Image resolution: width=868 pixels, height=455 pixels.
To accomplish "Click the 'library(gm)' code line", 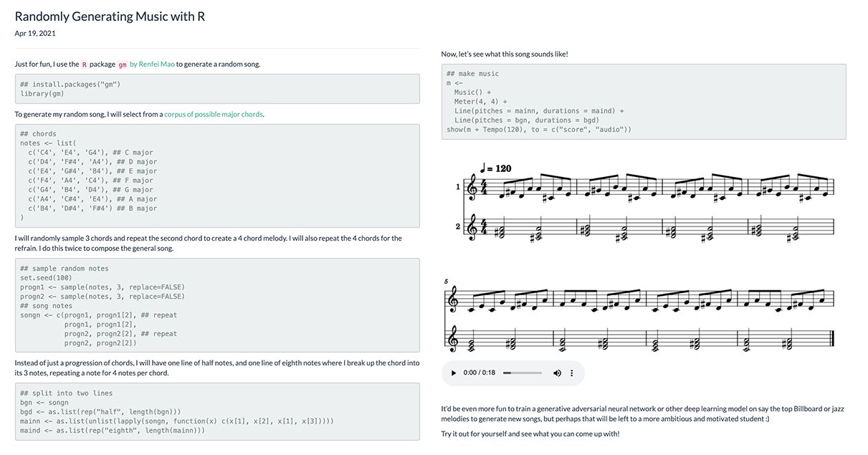I will tap(42, 93).
